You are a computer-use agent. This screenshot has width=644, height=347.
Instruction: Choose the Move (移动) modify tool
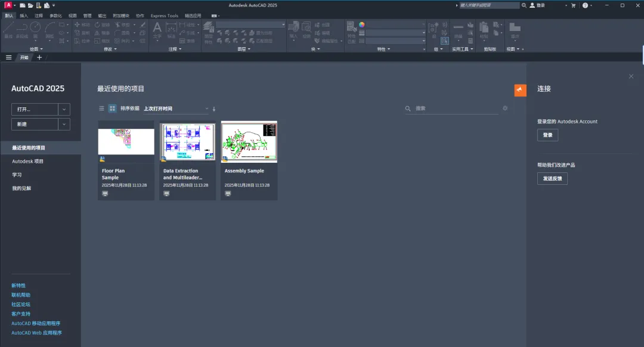82,24
